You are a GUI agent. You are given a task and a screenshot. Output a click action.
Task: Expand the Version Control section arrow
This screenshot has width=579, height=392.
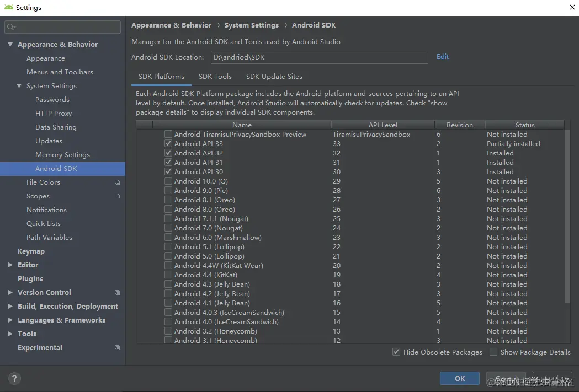(10, 292)
